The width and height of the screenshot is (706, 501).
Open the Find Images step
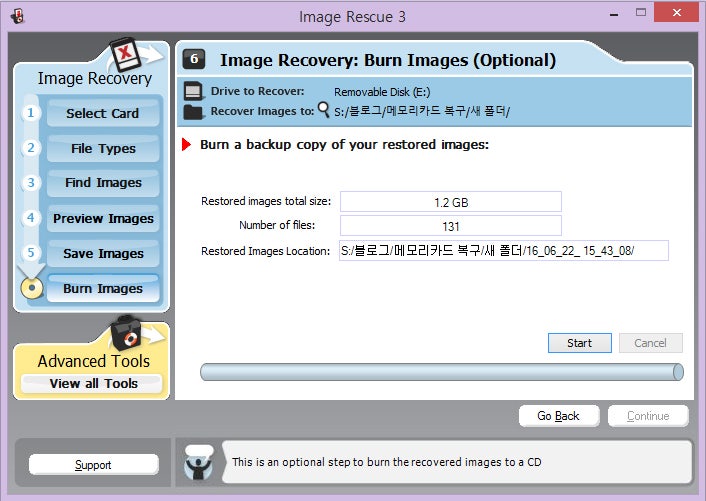tap(103, 183)
